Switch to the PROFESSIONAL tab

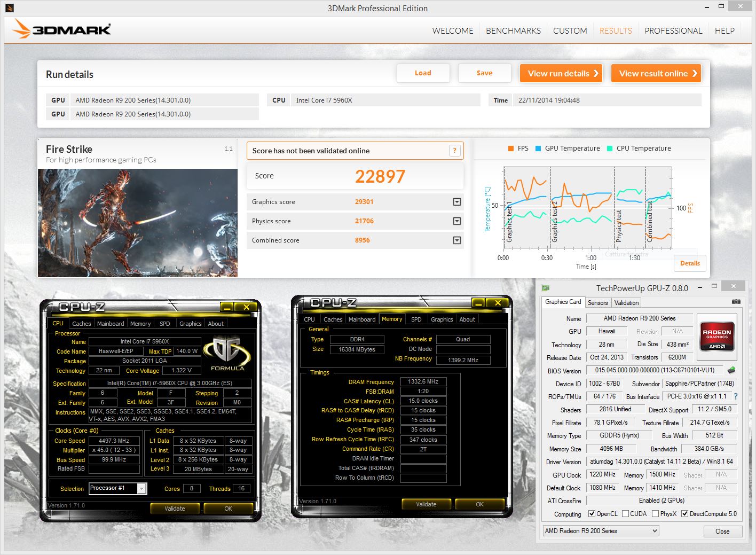673,30
